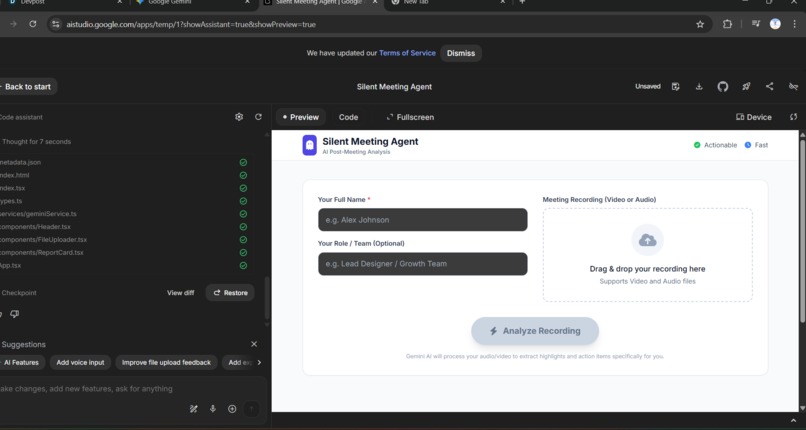Screen dimensions: 806x430
Task: Open the Terms of Service link
Action: click(x=407, y=53)
